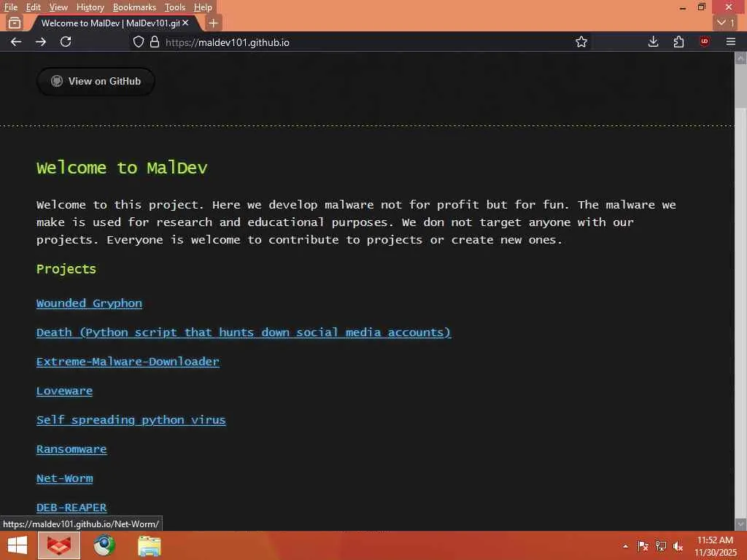View site security via the padlock icon

pyautogui.click(x=155, y=42)
